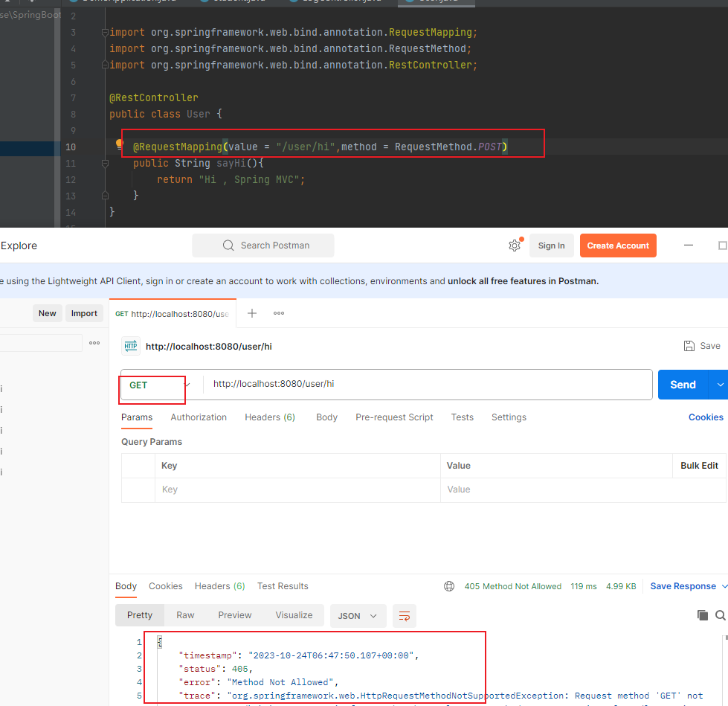
Task: Select the GET localhost:8080 request tab
Action: coord(173,314)
